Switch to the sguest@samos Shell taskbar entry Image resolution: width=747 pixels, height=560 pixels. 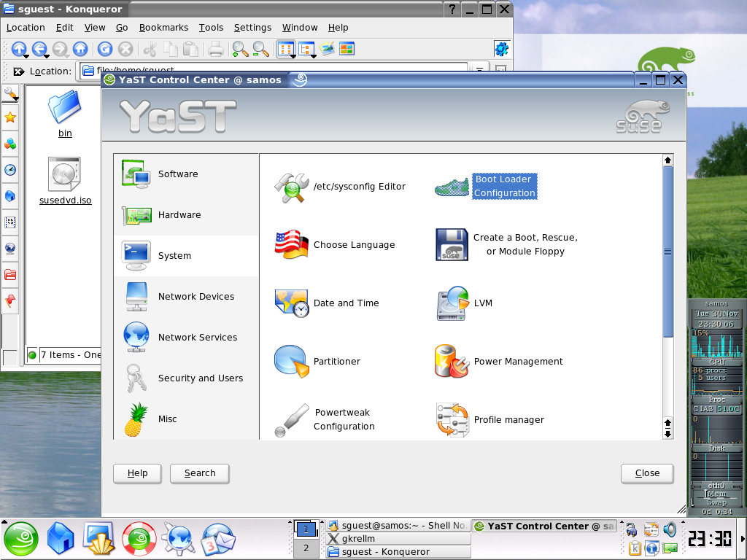click(399, 526)
